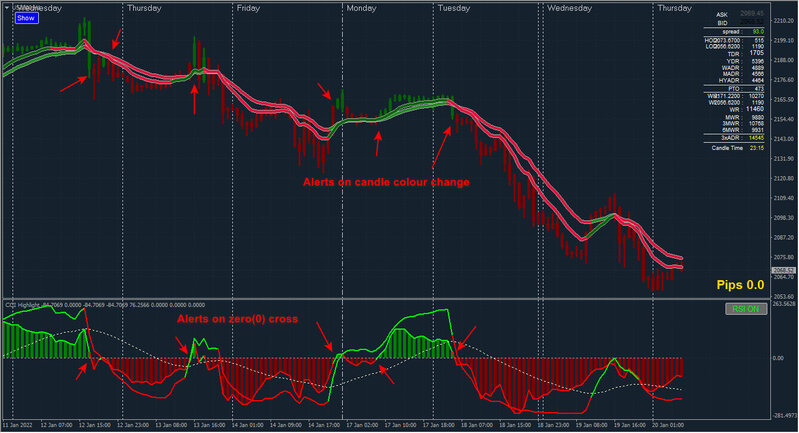This screenshot has height=433, width=799.
Task: Open the chart menu triangle beside Show
Action: click(7, 8)
